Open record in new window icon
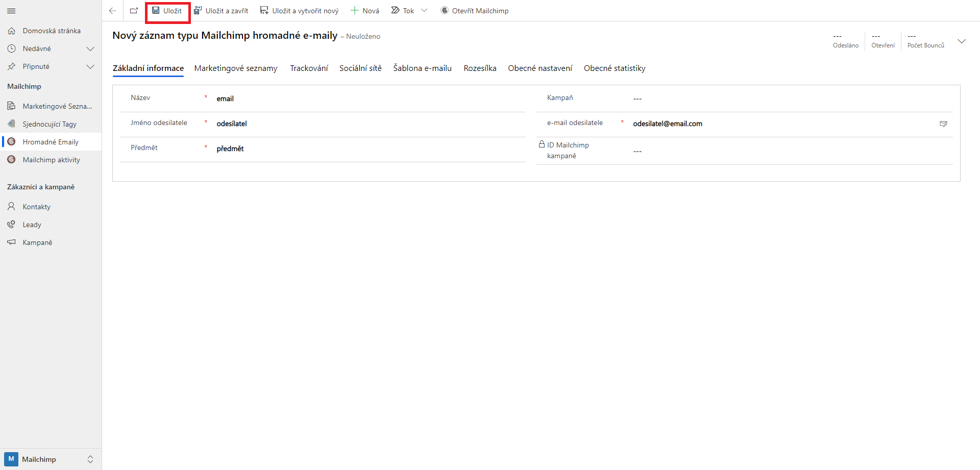 click(x=134, y=11)
